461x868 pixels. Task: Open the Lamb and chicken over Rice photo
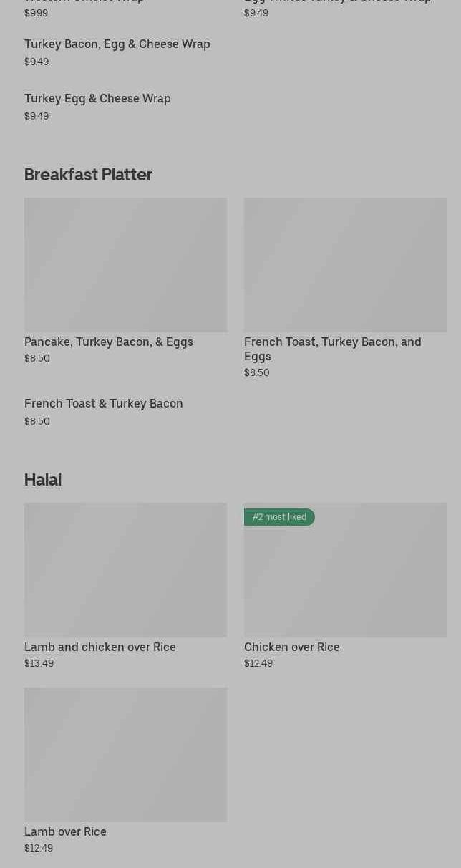[125, 569]
